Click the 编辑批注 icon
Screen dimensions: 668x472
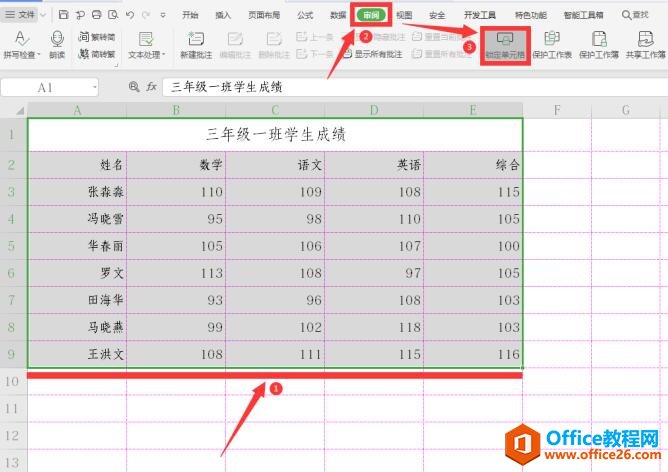235,39
